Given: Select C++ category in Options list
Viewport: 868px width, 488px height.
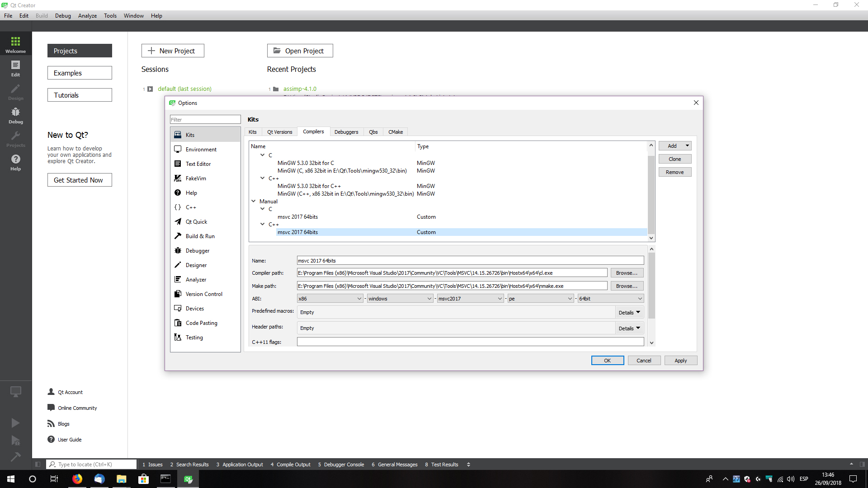Looking at the screenshot, I should (205, 207).
